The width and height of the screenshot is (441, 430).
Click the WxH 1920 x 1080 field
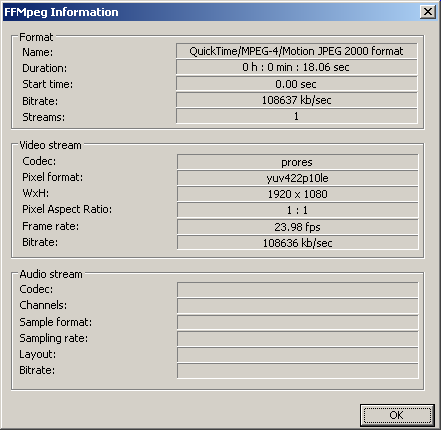[297, 194]
